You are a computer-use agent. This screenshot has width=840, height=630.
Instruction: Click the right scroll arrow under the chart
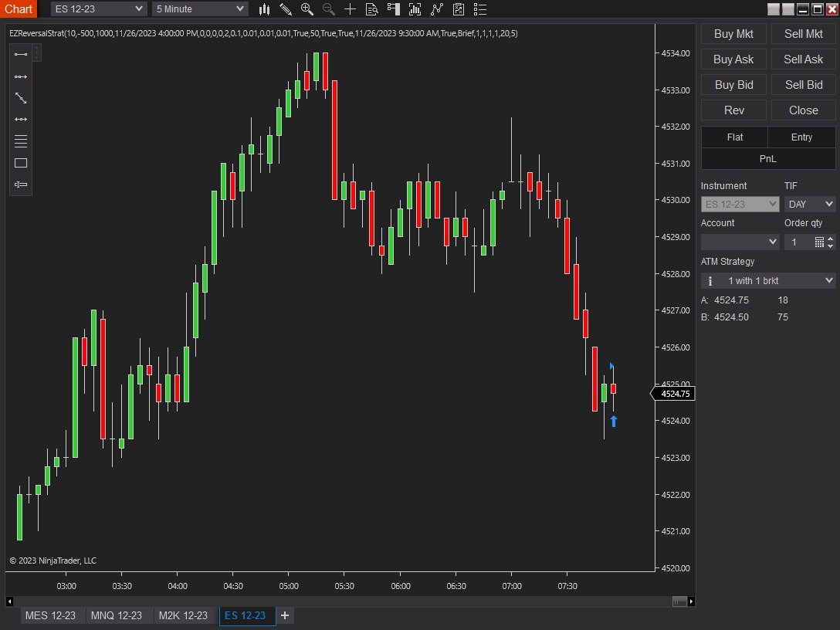691,601
